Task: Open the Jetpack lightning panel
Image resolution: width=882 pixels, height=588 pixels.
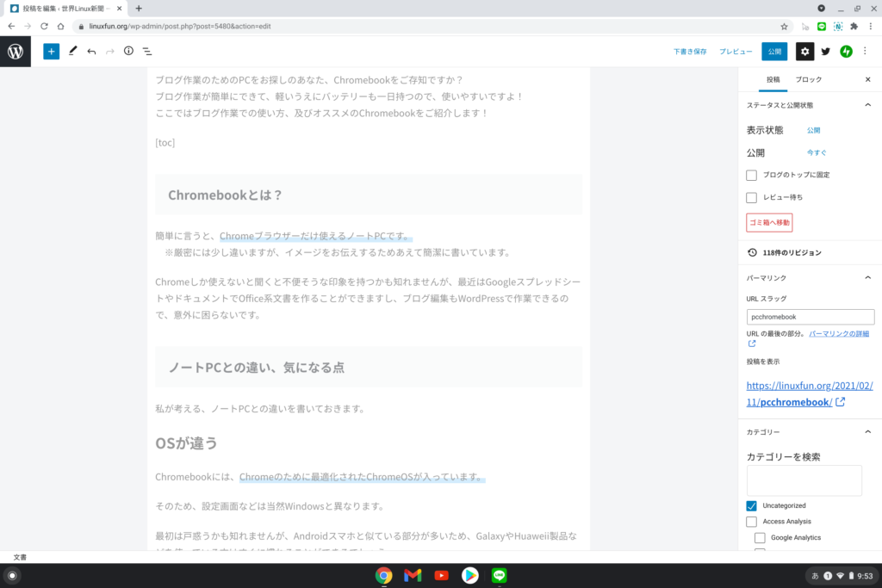Action: pos(846,51)
